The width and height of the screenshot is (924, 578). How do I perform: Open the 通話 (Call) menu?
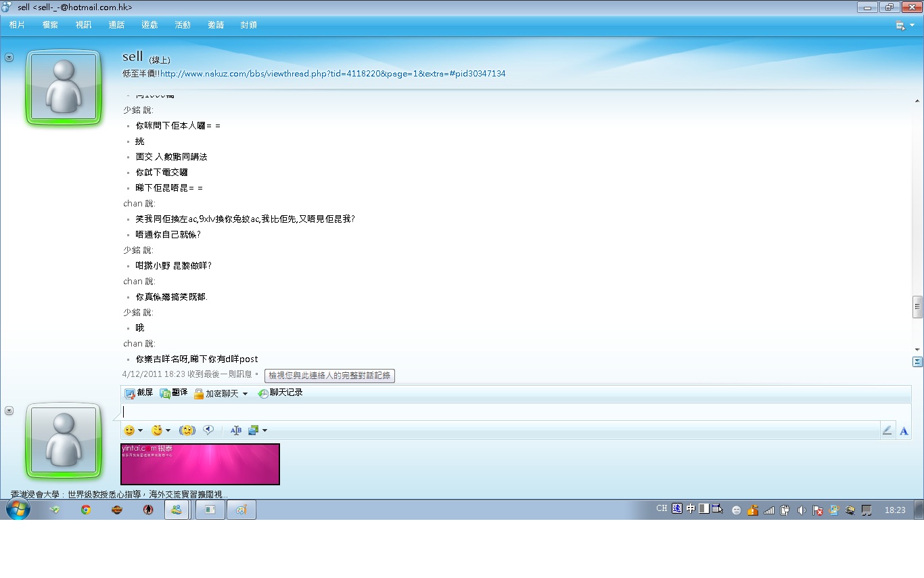(116, 25)
